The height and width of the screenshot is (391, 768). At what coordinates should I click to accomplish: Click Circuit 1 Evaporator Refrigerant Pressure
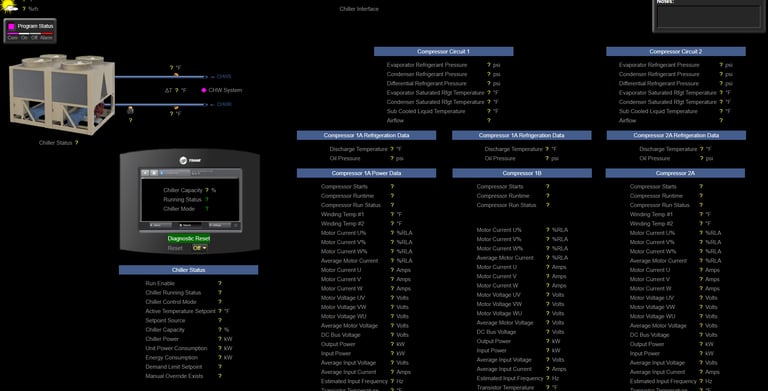click(443, 65)
